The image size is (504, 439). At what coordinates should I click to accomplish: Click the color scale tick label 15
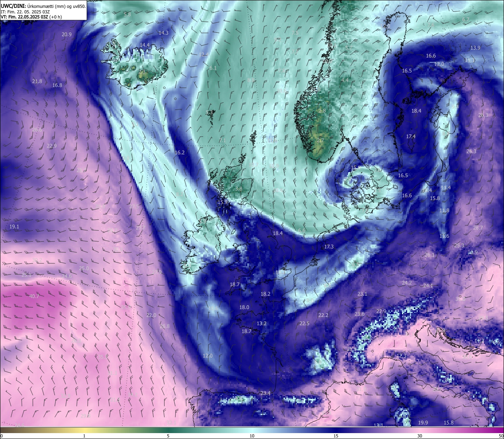click(336, 436)
